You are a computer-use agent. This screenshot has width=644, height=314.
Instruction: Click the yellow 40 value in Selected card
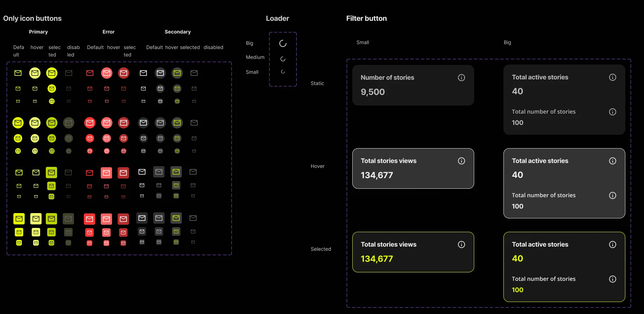(x=518, y=259)
